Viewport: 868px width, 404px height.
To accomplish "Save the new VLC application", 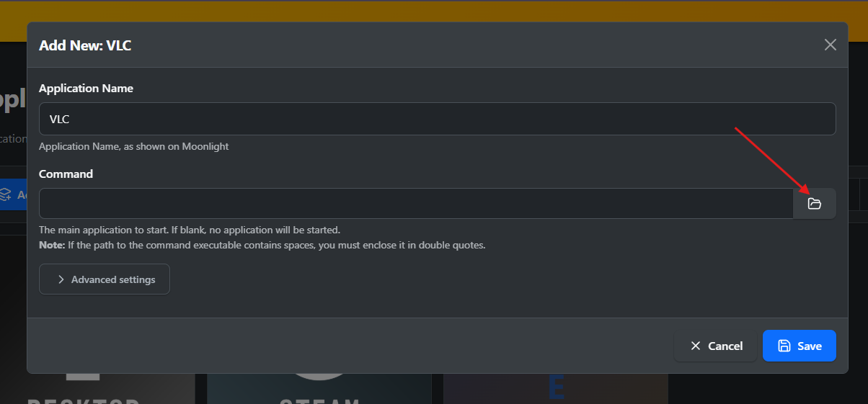I will (x=800, y=346).
